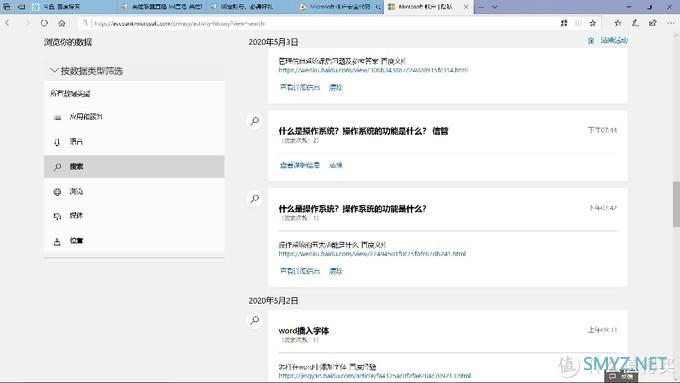This screenshot has width=680, height=383.
Task: Click the magnifier icon beside the 信管 search entry
Action: click(x=255, y=121)
